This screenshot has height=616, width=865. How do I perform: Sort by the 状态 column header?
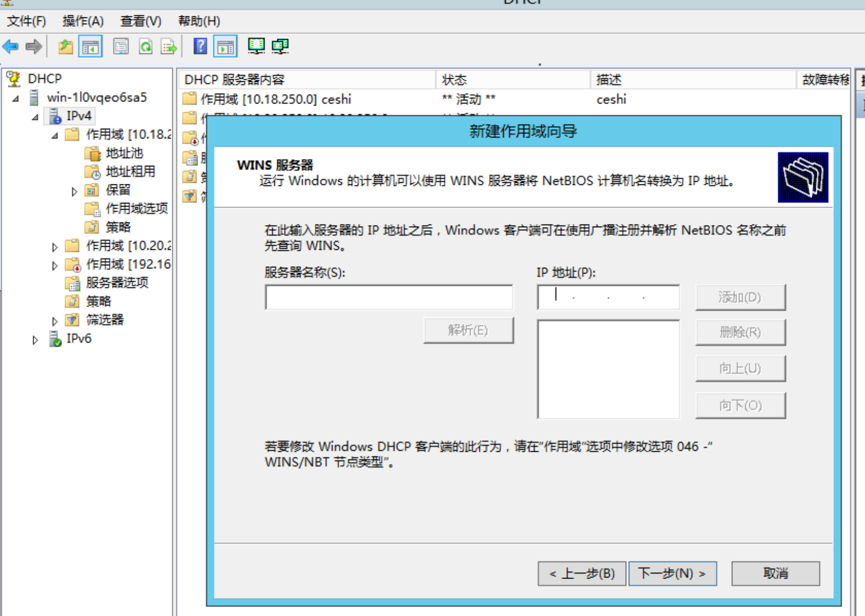[x=513, y=80]
